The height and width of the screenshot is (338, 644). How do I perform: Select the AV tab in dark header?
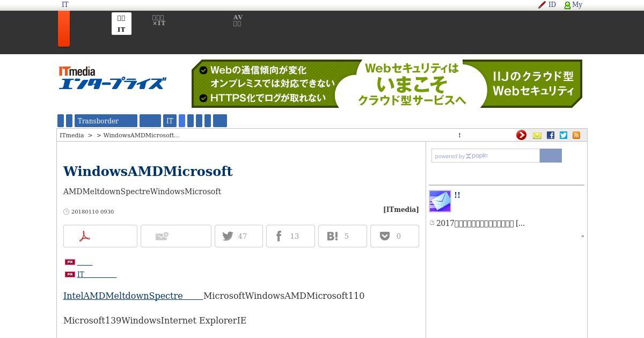pos(238,20)
